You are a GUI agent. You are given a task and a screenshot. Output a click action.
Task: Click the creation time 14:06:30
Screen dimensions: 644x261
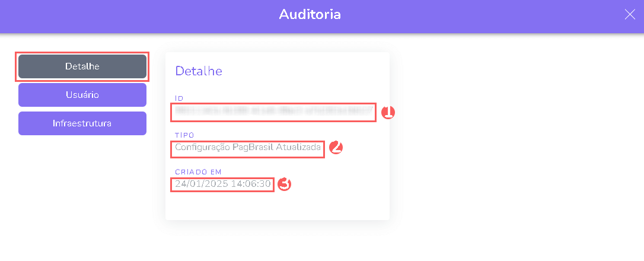click(x=252, y=184)
